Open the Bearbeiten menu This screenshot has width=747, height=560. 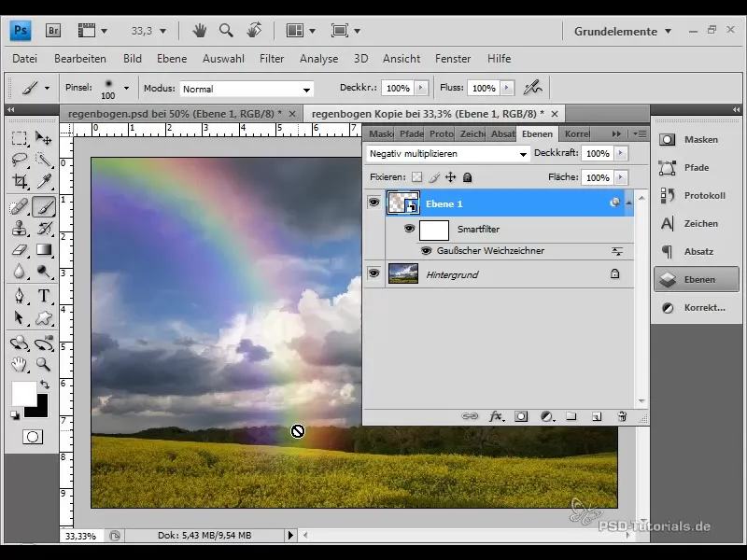click(x=80, y=59)
